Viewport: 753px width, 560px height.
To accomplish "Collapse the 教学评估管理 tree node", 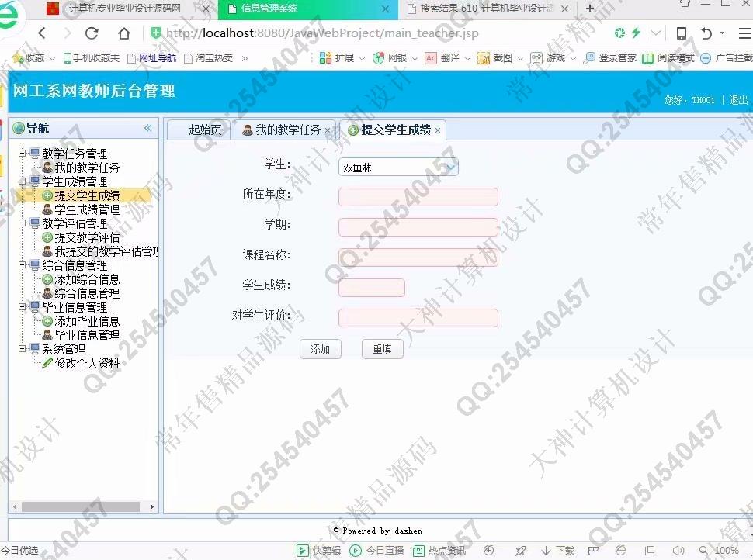I will (23, 223).
